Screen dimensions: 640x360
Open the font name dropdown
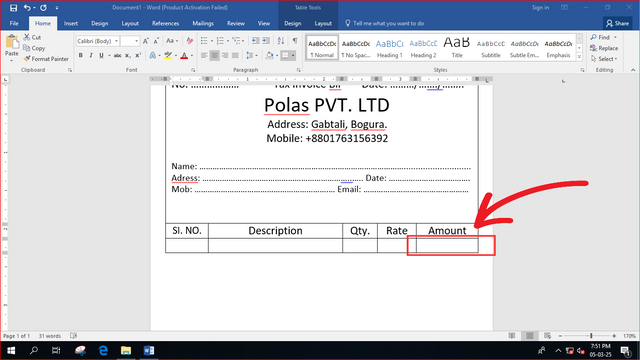pyautogui.click(x=116, y=41)
